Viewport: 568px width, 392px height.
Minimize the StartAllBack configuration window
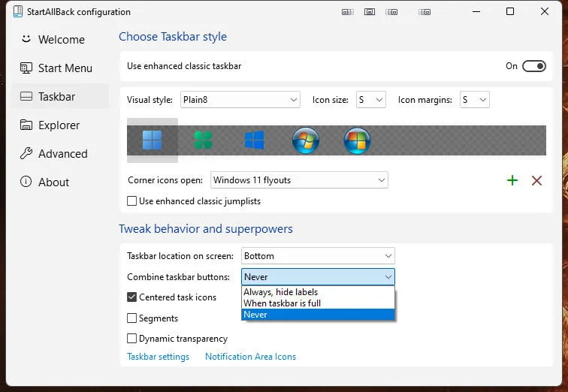coord(476,11)
